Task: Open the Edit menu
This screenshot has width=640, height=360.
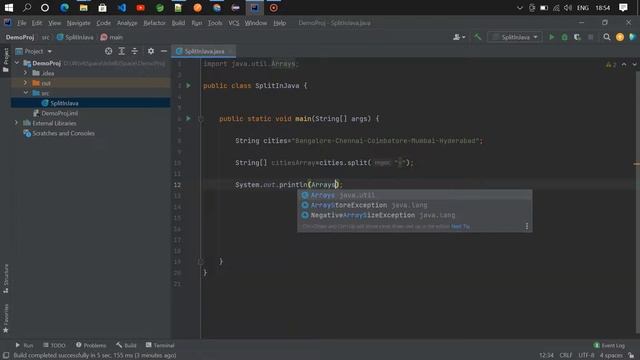Action: point(37,23)
